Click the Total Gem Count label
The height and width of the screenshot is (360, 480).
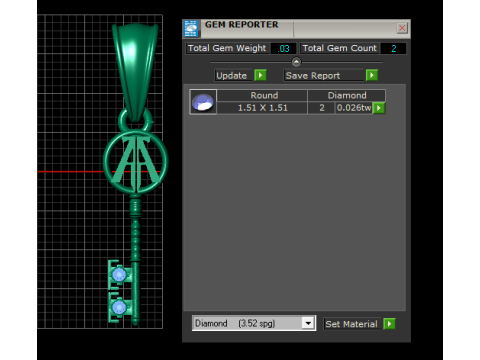[x=339, y=48]
